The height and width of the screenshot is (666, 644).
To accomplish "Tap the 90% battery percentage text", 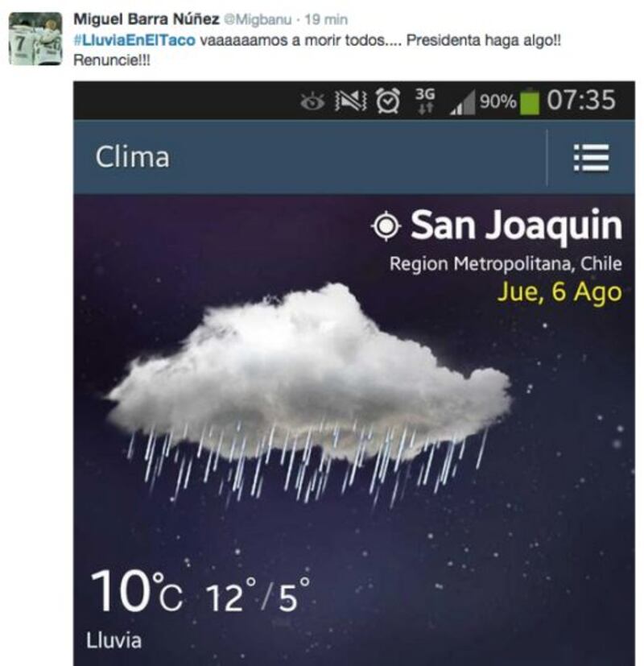I will click(498, 101).
